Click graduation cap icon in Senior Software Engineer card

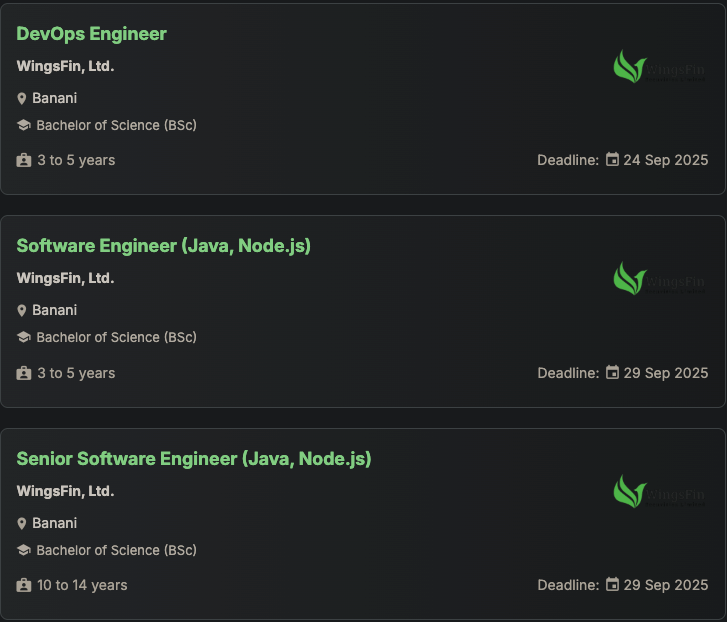(24, 551)
